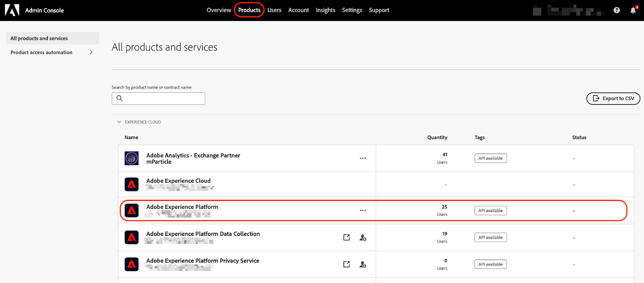Open the Settings tab
The height and width of the screenshot is (283, 644).
[x=352, y=10]
